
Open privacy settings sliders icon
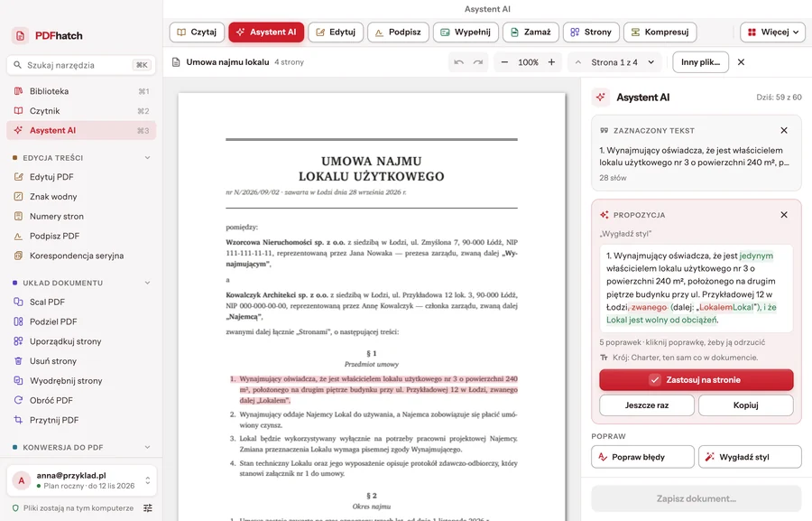148,508
